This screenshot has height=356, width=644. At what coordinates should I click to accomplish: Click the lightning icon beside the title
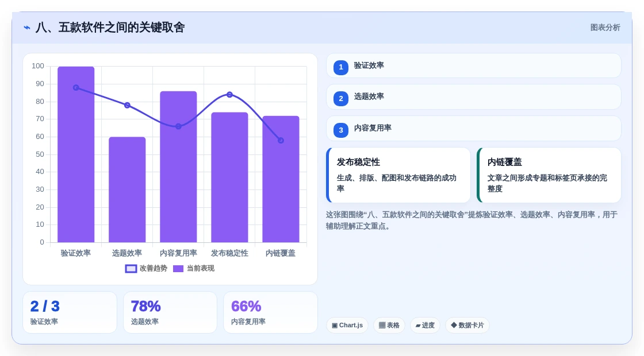[27, 28]
